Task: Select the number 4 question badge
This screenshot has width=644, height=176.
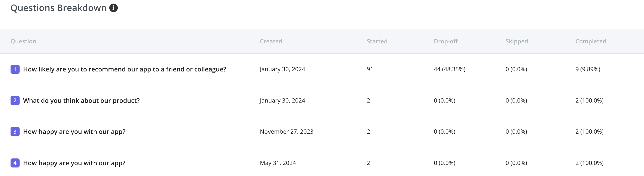Action: point(15,163)
